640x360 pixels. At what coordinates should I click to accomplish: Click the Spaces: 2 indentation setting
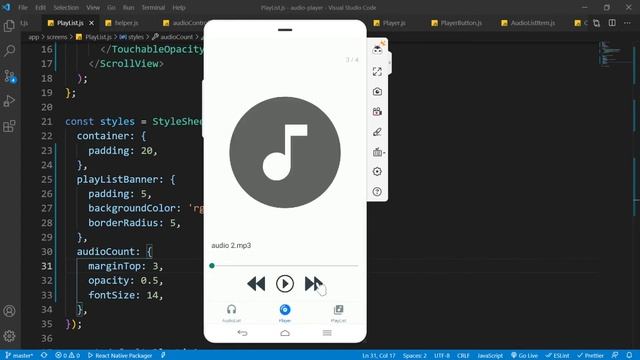click(415, 356)
